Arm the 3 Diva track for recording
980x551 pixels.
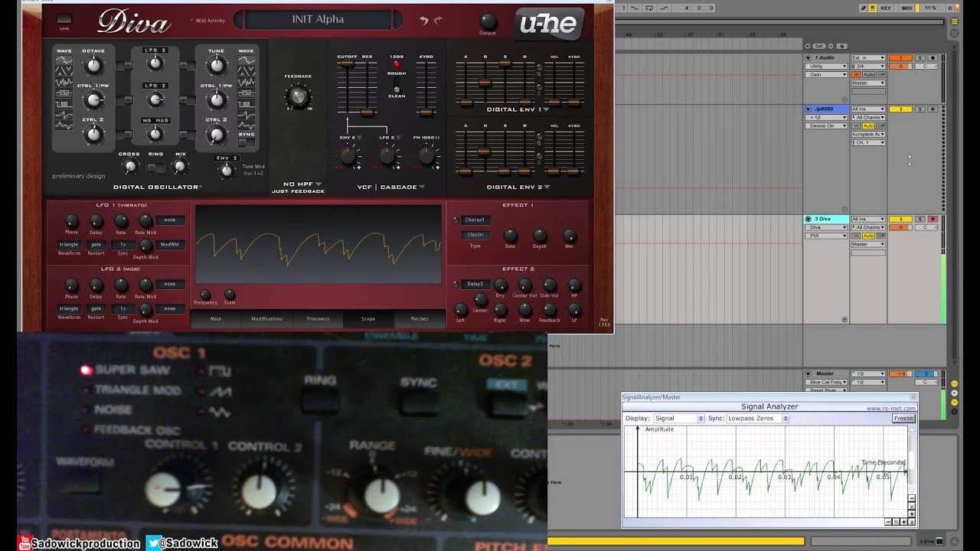[x=933, y=220]
